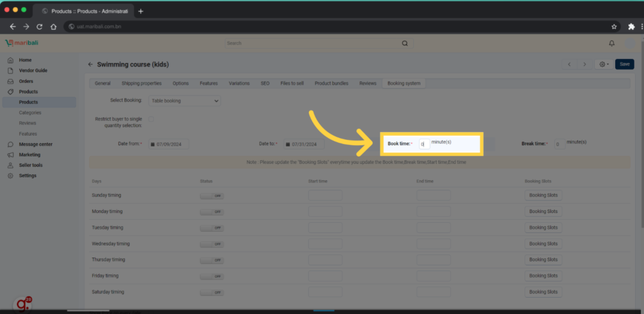This screenshot has width=644, height=314.
Task: Toggle Sunday timing status switch
Action: coord(212,195)
